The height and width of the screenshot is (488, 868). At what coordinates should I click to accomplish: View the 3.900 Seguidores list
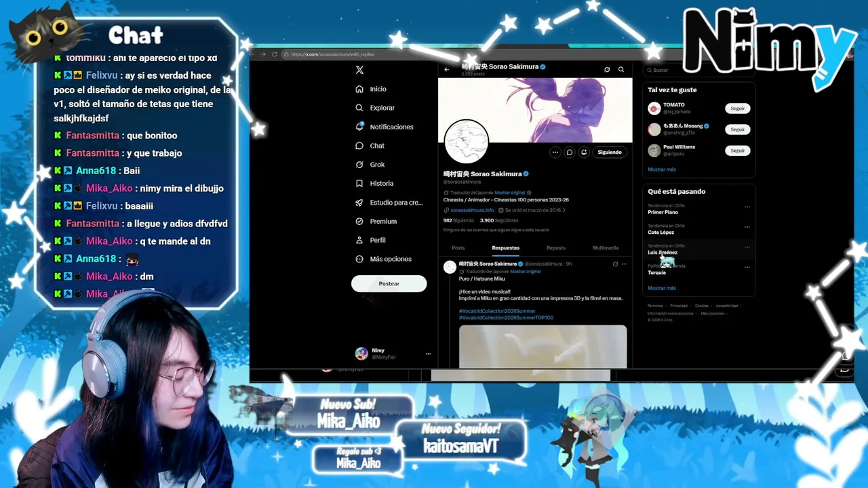pos(499,220)
